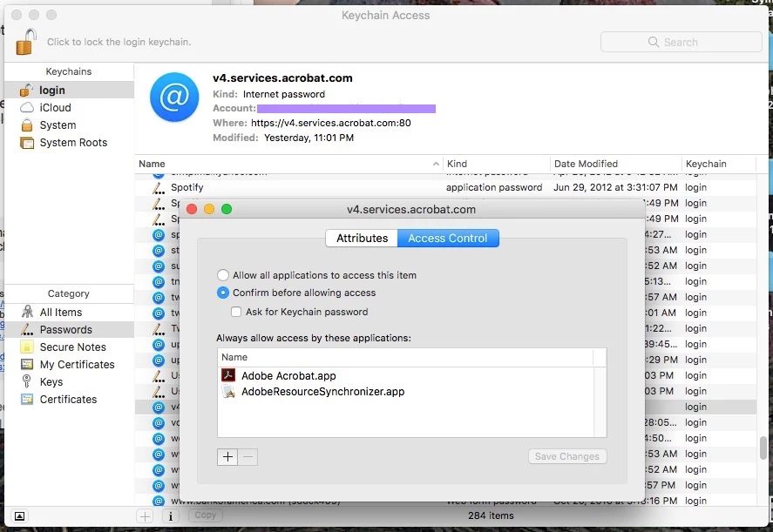Click the iCloud cloud icon
773x532 pixels.
click(x=27, y=107)
